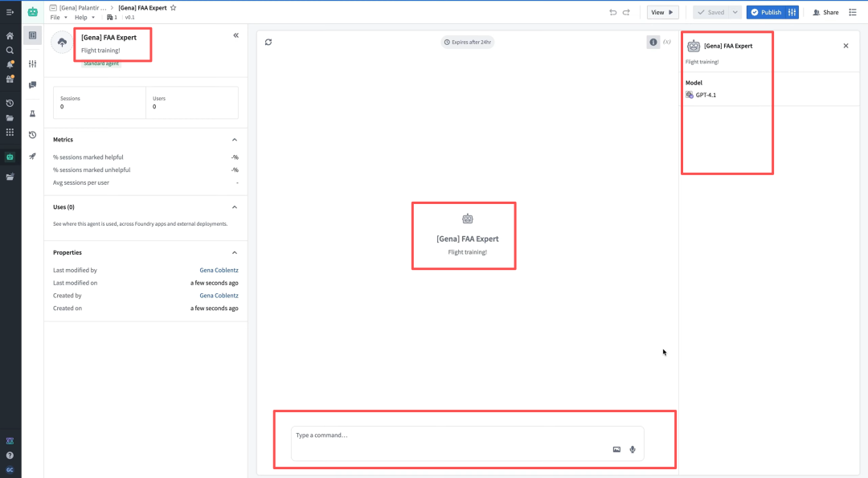
Task: Collapse the left overview panel
Action: point(235,35)
